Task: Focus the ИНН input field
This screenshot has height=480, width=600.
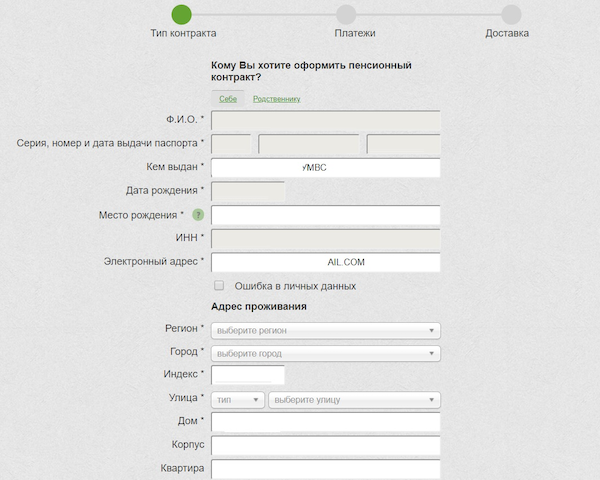Action: tap(326, 238)
